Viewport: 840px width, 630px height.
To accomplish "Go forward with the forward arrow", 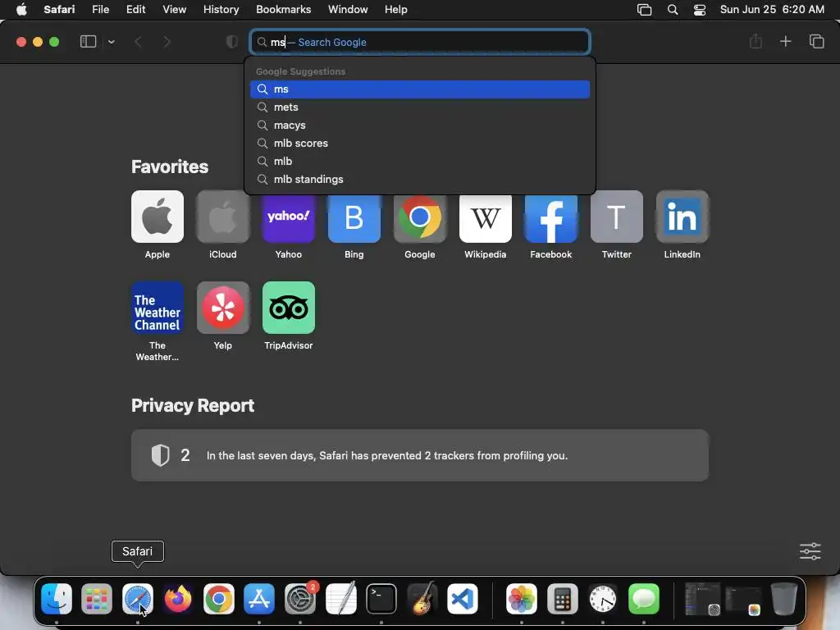I will [x=167, y=42].
